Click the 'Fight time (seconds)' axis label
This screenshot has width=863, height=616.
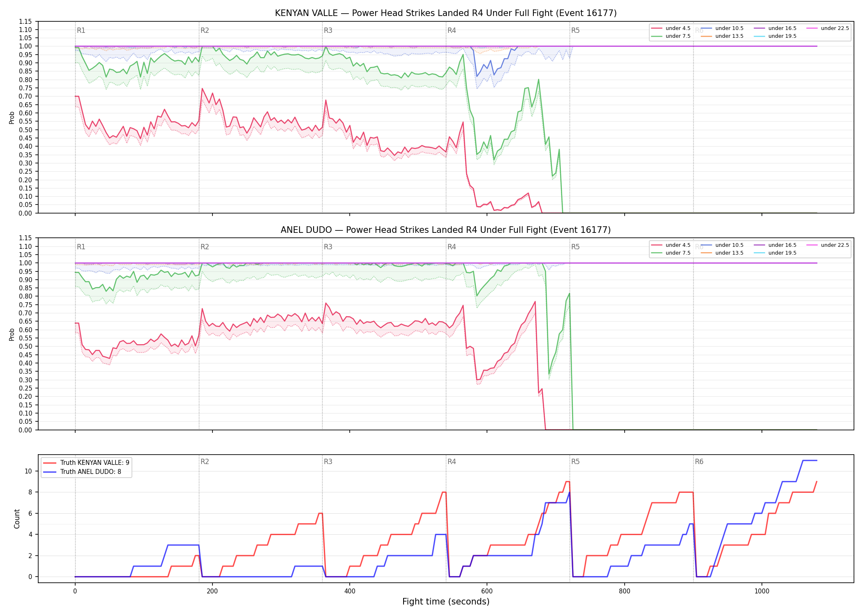[x=446, y=602]
